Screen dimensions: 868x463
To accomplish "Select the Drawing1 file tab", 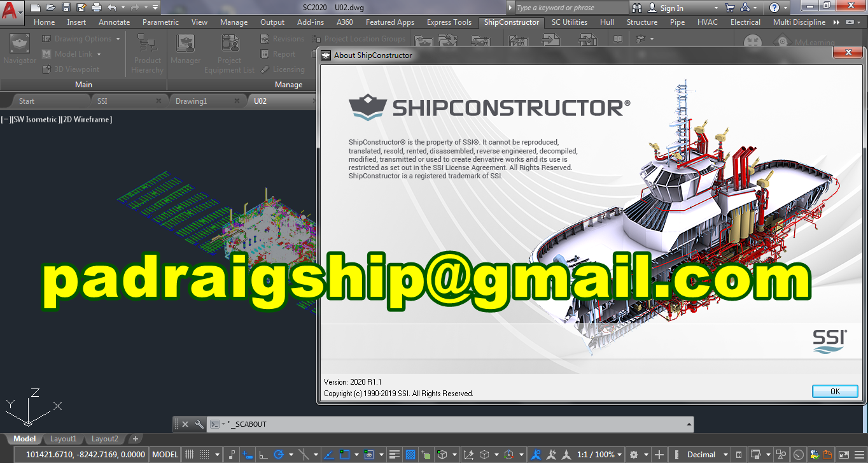I will click(192, 101).
